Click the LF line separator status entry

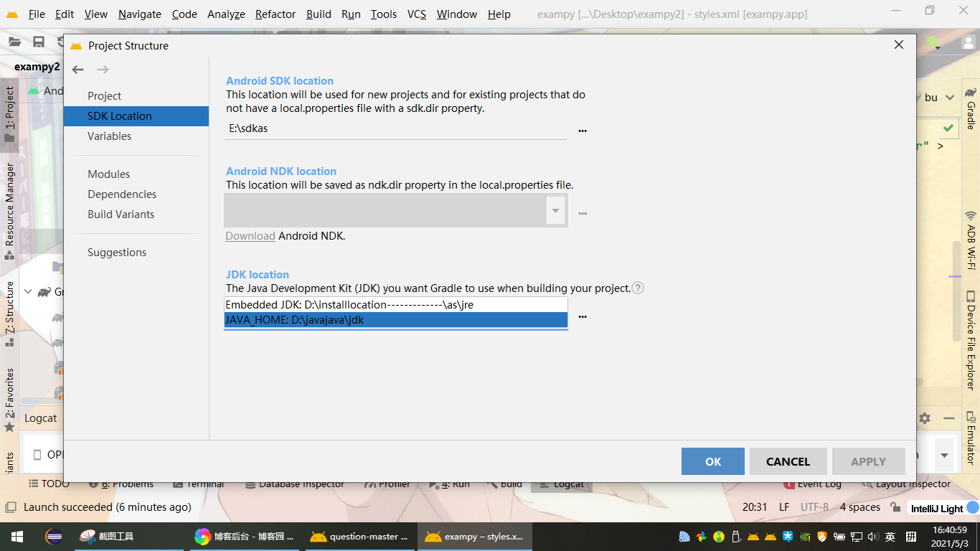[784, 507]
